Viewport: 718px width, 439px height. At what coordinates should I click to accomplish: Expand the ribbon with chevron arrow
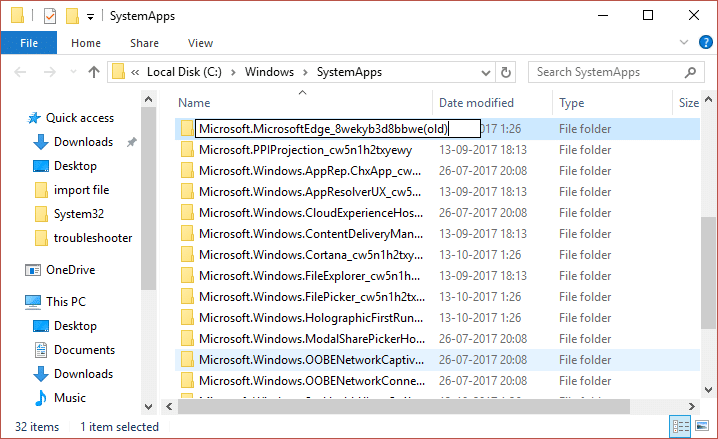click(684, 42)
